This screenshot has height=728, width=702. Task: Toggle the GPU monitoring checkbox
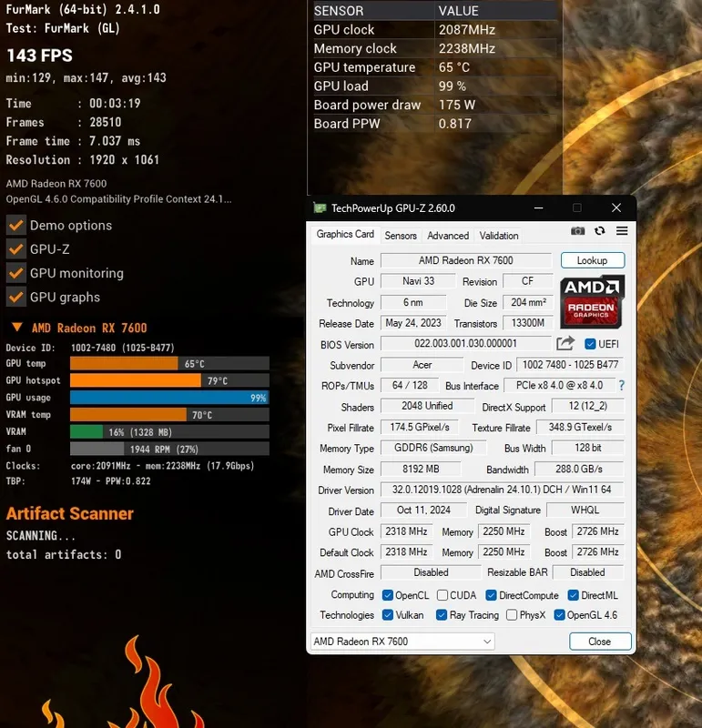pos(15,273)
